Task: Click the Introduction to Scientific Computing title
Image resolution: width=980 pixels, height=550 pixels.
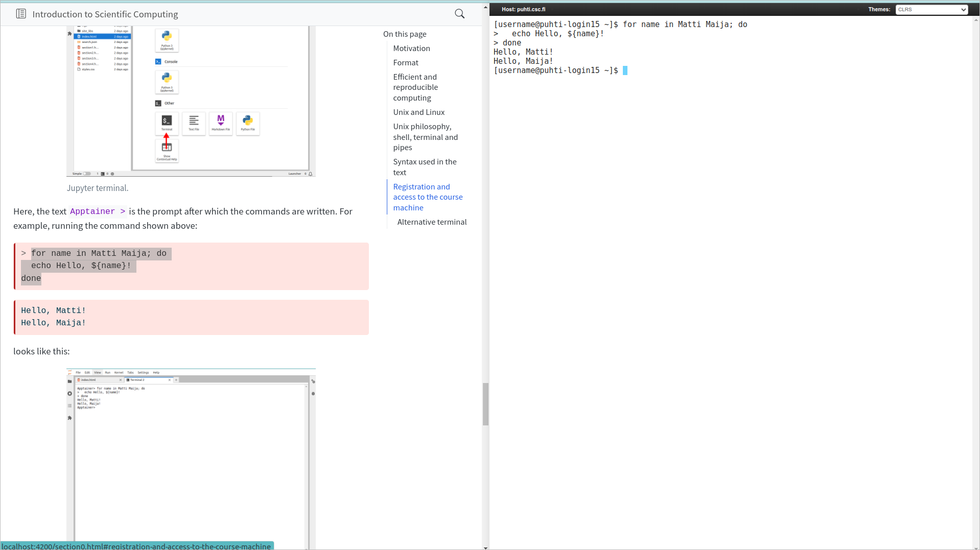Action: tap(105, 14)
